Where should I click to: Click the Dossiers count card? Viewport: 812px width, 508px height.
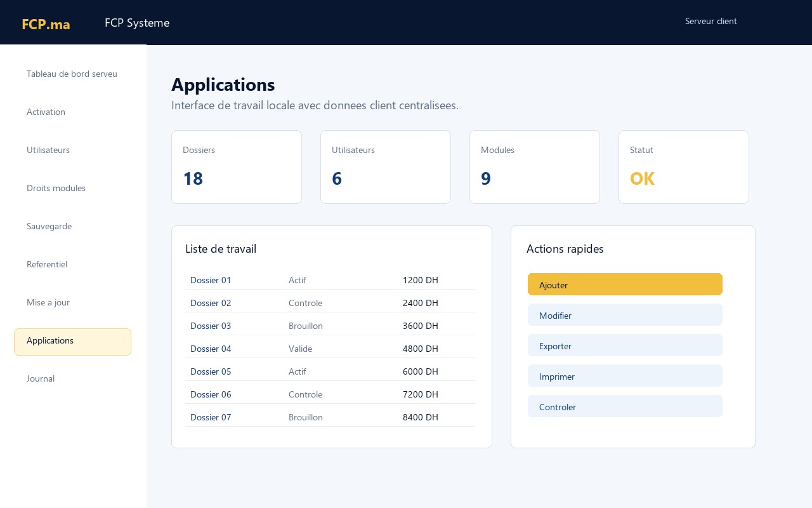[x=237, y=167]
